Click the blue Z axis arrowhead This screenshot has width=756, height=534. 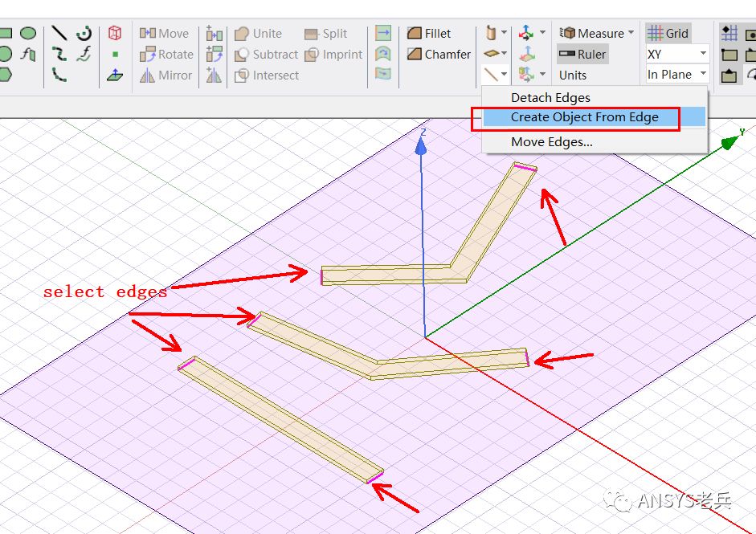point(421,145)
